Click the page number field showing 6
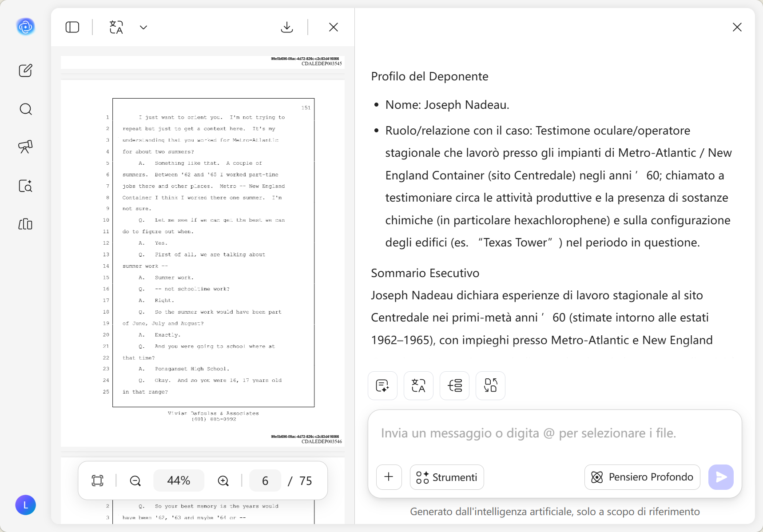763x532 pixels. [x=265, y=480]
